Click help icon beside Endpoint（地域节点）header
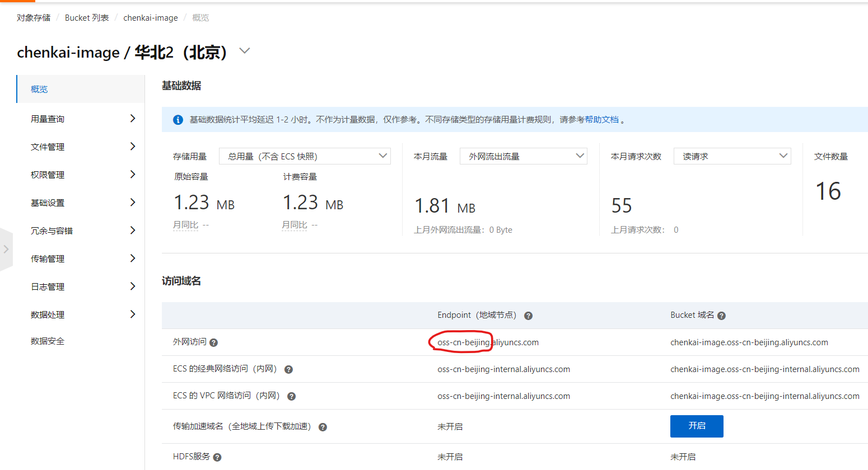 (528, 316)
